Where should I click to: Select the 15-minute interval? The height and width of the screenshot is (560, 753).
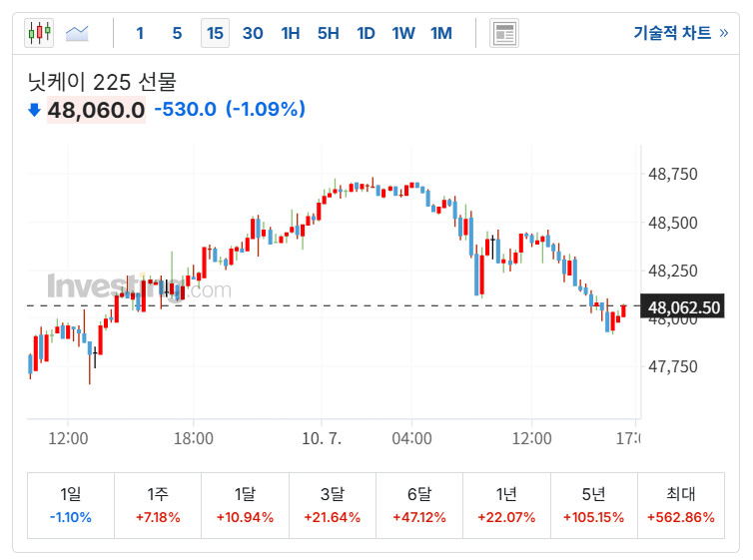pos(215,33)
